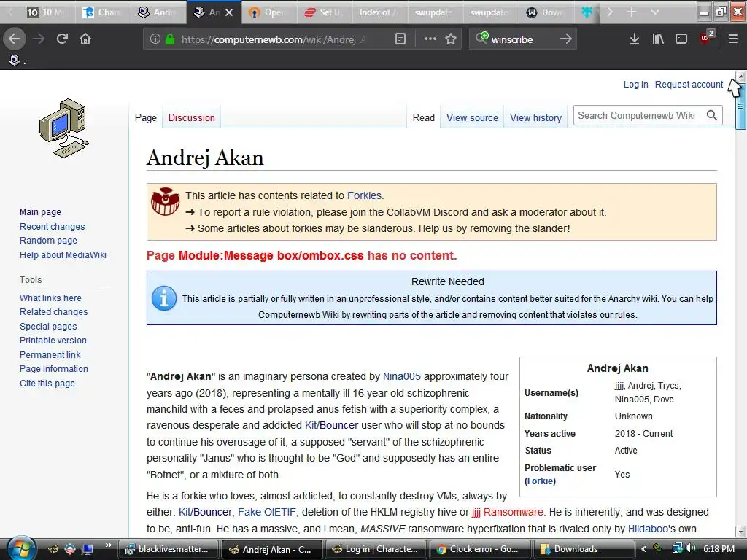Open What links here link
The width and height of the screenshot is (747, 560).
[50, 298]
